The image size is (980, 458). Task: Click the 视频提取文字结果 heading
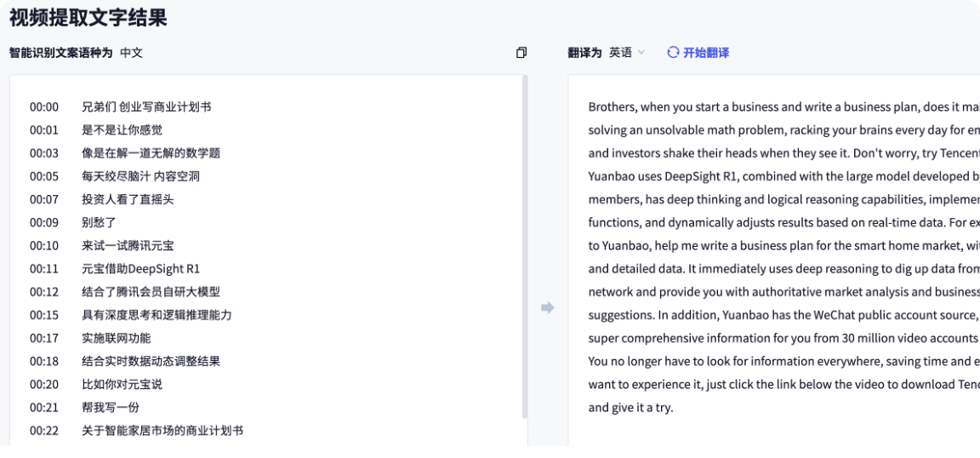[x=88, y=18]
